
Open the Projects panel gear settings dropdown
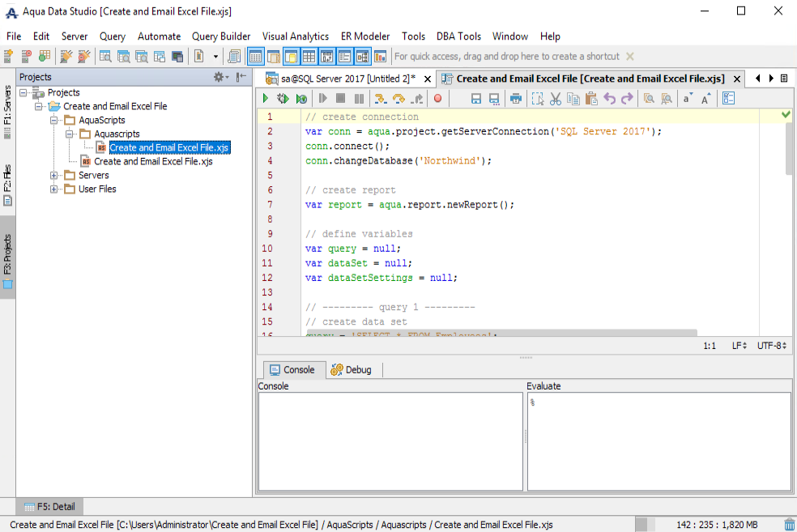220,77
